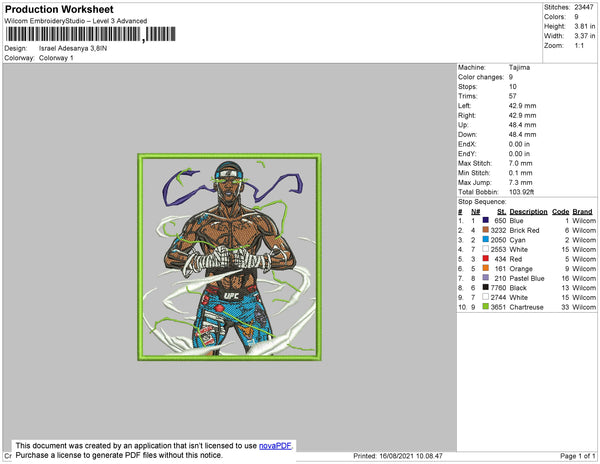Screen dimensions: 600x464
Task: Click the Printed date 16/08/2021 text
Action: point(398,456)
